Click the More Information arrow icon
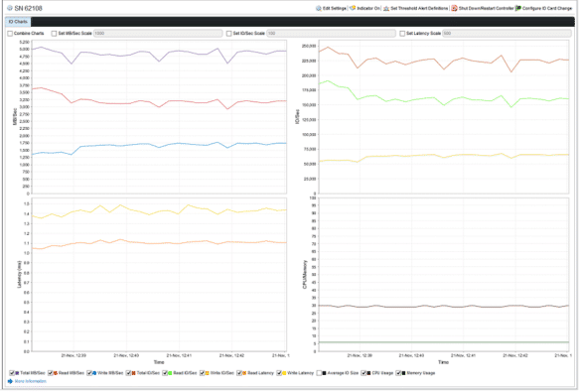Viewport: 581px width, 392px height. coord(10,381)
